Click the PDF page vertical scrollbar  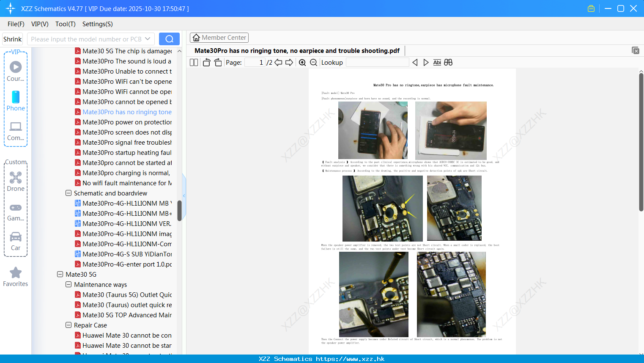click(x=641, y=142)
